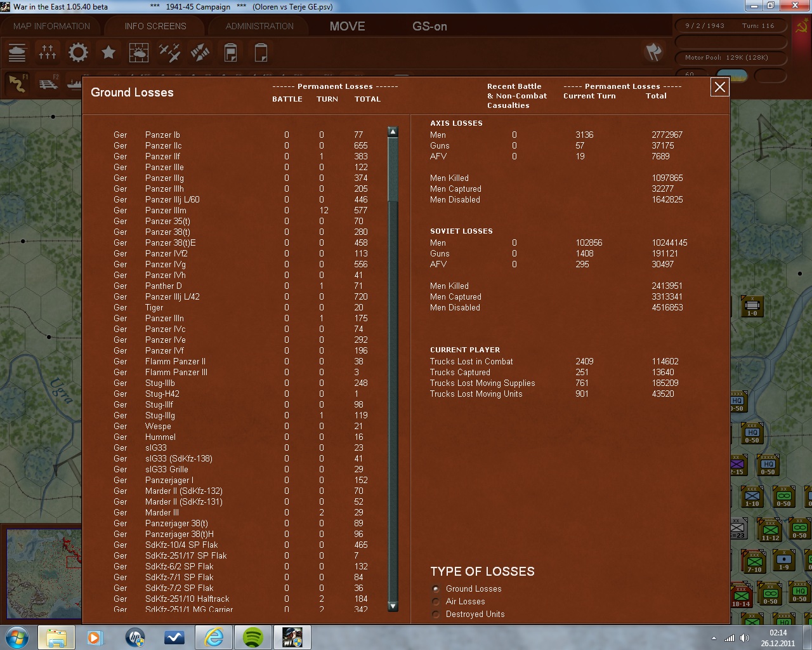Open the INFO SCREENS tab
This screenshot has width=812, height=650.
click(x=155, y=26)
